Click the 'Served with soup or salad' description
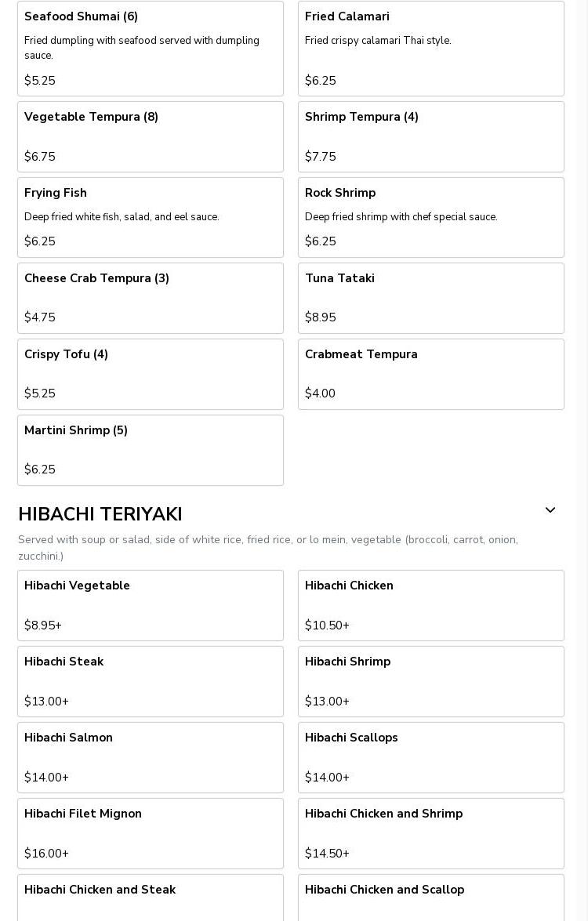Screen dimensions: 588x921 tap(268, 547)
